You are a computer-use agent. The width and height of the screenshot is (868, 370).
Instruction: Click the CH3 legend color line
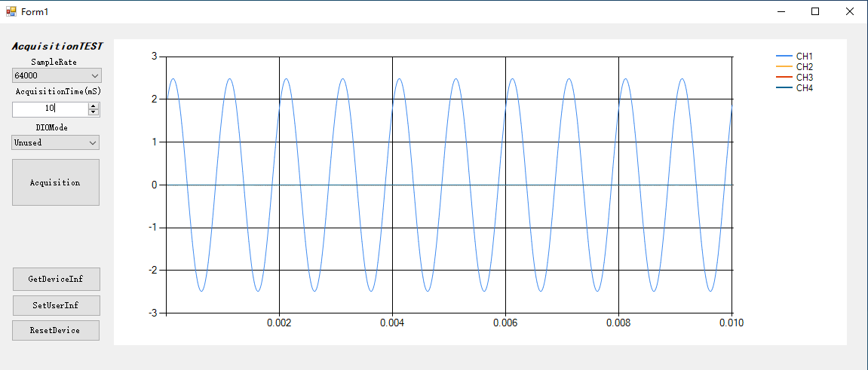click(x=784, y=78)
